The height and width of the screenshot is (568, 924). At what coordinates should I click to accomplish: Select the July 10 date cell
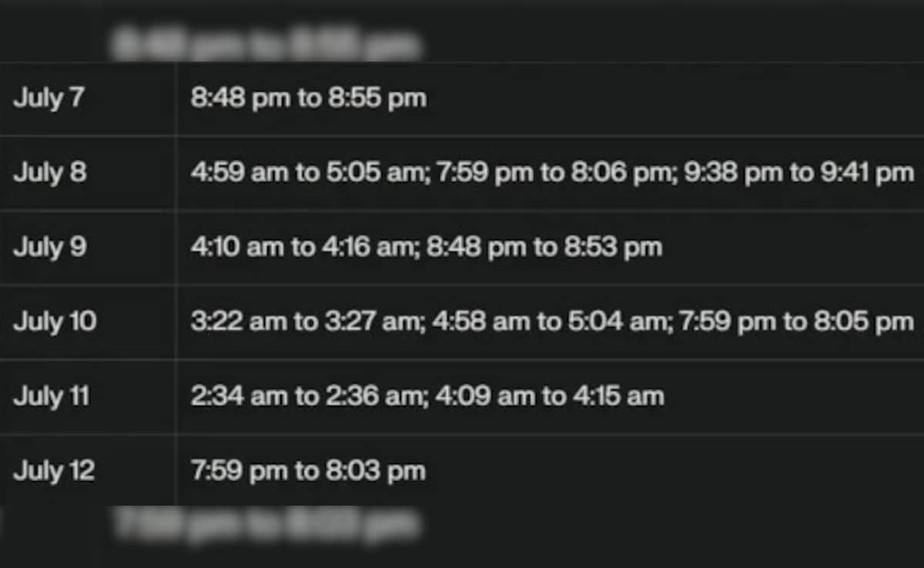(55, 322)
